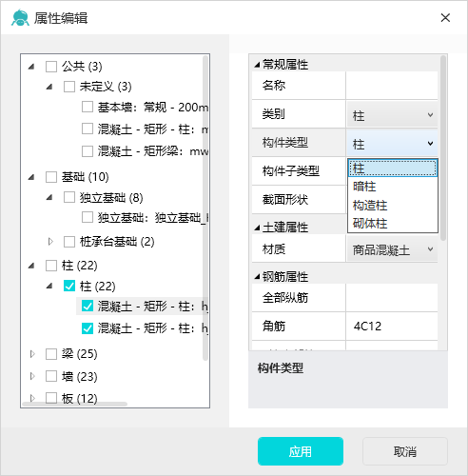Check the 梁 (25) checkbox
The width and height of the screenshot is (468, 476).
coord(51,354)
